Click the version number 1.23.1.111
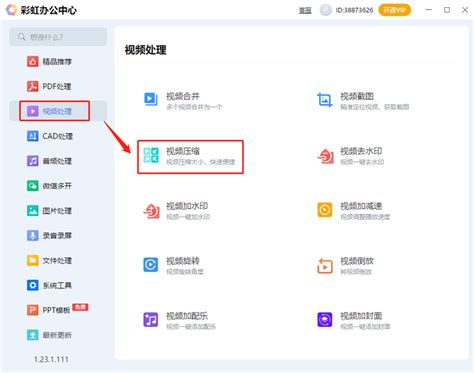Screen dimensions: 474x373 click(x=51, y=359)
